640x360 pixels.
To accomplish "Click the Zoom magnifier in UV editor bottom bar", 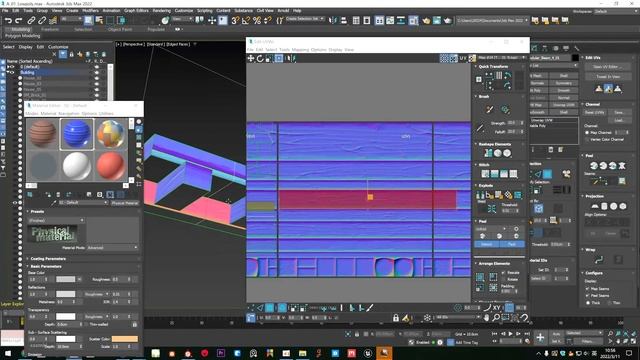I will [496, 318].
